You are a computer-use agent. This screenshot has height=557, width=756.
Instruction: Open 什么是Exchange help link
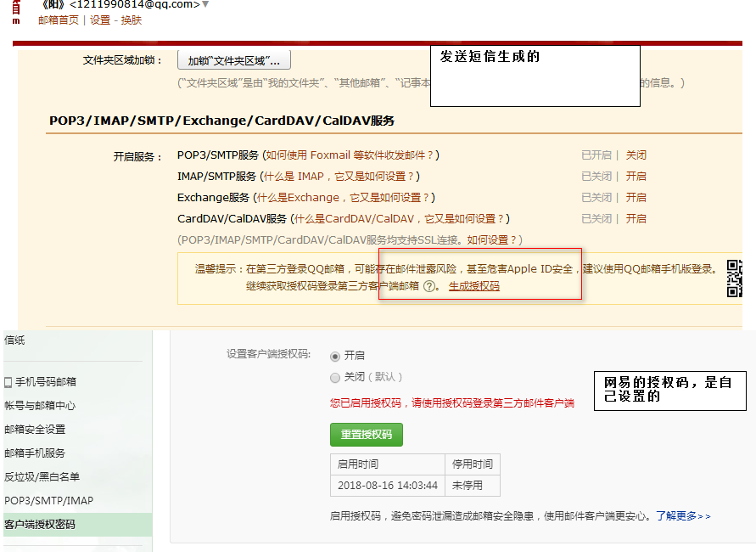[343, 198]
